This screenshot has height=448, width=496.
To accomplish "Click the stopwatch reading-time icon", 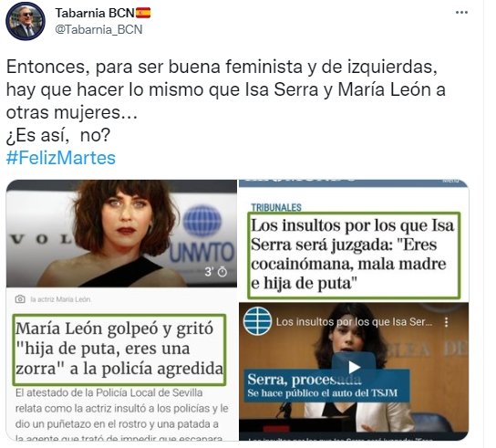I will (x=222, y=272).
